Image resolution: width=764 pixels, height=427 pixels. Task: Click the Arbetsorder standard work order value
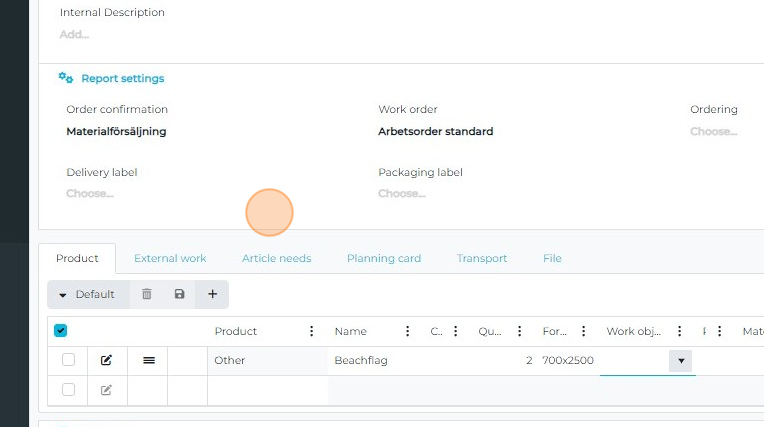point(435,131)
